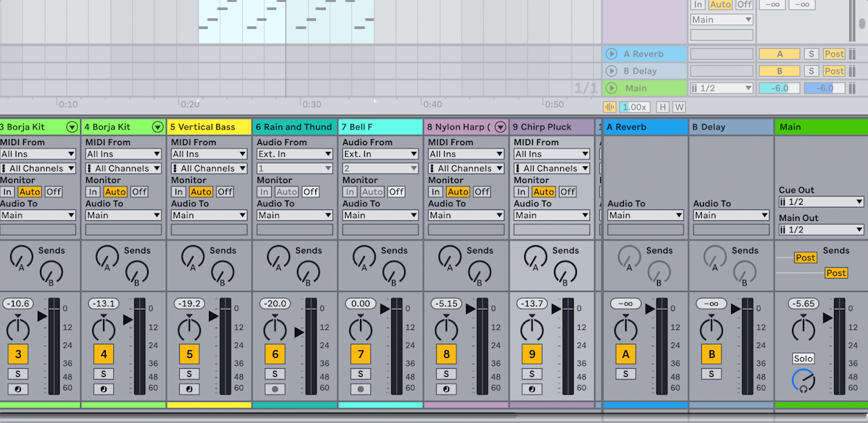Open the MIDI From input chooser on 3 Borja Kit
Screen dimensions: 868x423
(x=38, y=153)
